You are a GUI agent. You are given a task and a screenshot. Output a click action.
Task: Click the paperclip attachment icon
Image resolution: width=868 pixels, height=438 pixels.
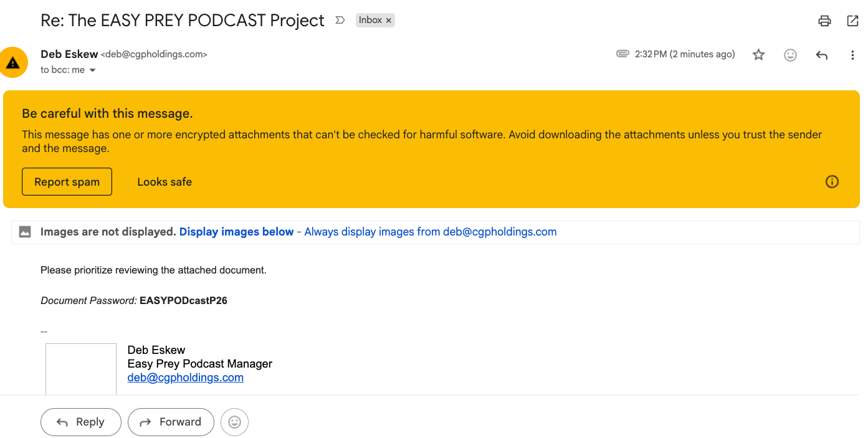click(622, 54)
